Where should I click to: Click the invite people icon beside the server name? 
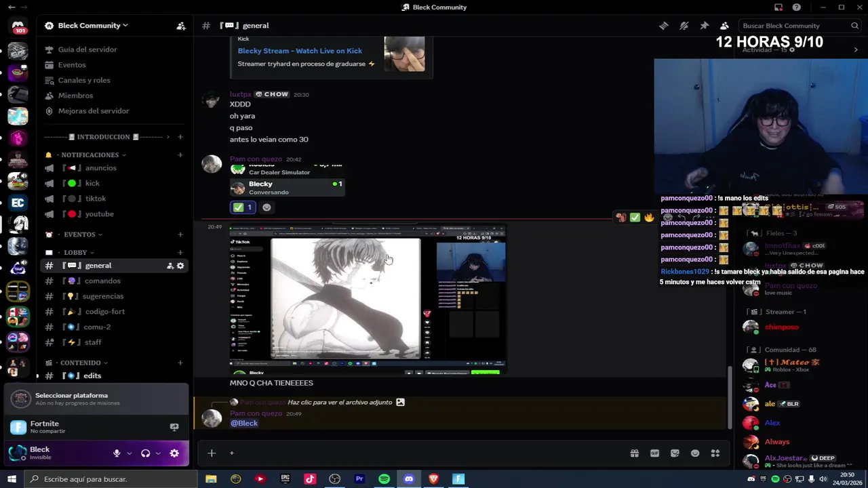click(x=181, y=26)
